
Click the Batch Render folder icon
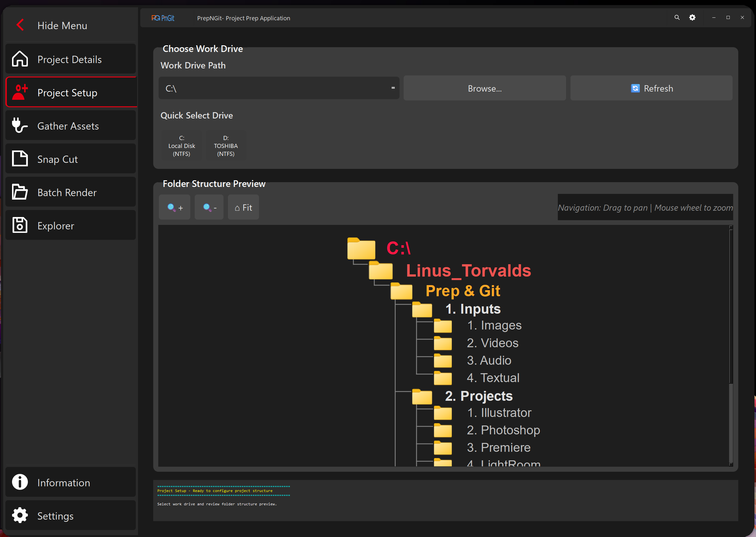[x=20, y=192]
